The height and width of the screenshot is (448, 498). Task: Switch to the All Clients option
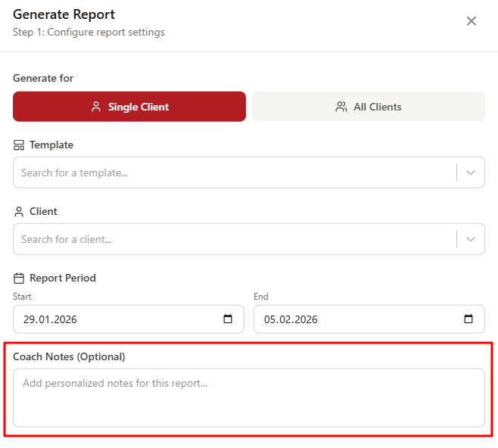[x=368, y=107]
